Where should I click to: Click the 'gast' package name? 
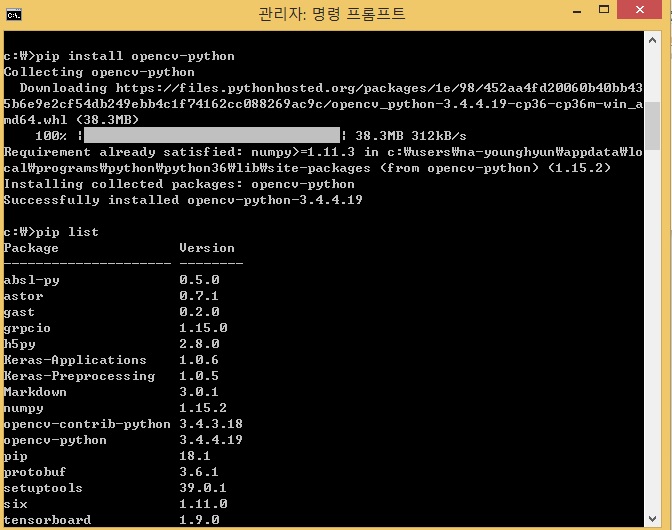point(19,312)
